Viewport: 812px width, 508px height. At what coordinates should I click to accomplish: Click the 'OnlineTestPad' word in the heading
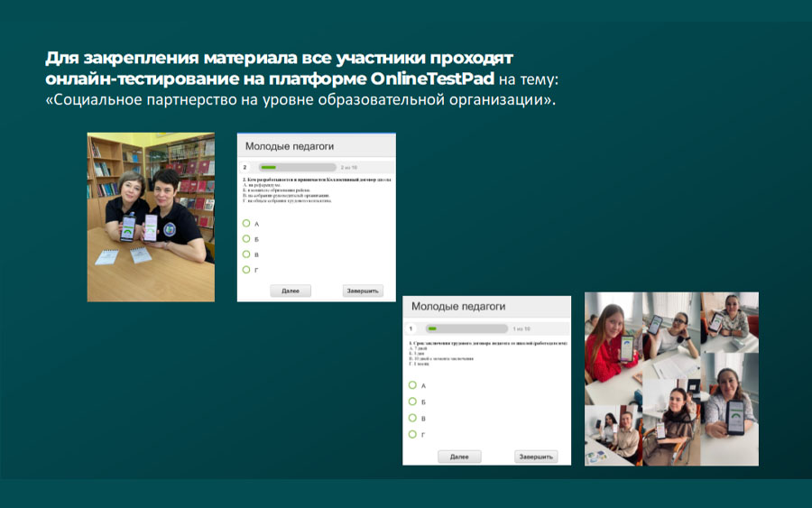click(x=432, y=79)
